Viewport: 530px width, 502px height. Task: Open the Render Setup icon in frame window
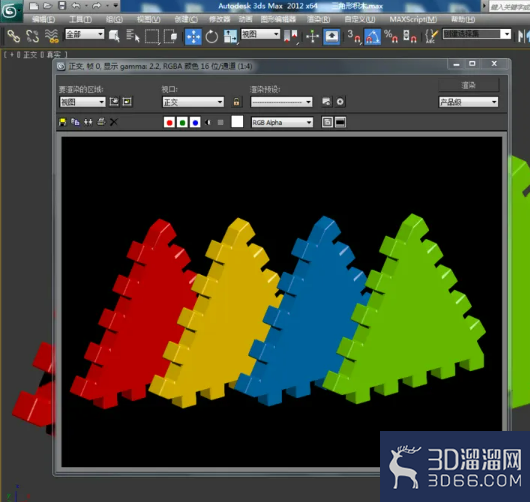tap(327, 102)
